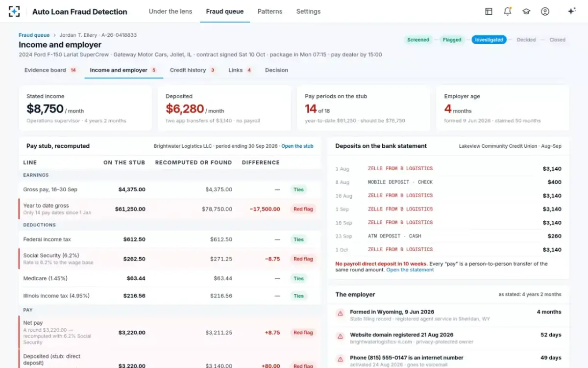Click RECOMPUTED OR FOUND column header
Screen dimensions: 588x368
[x=194, y=162]
